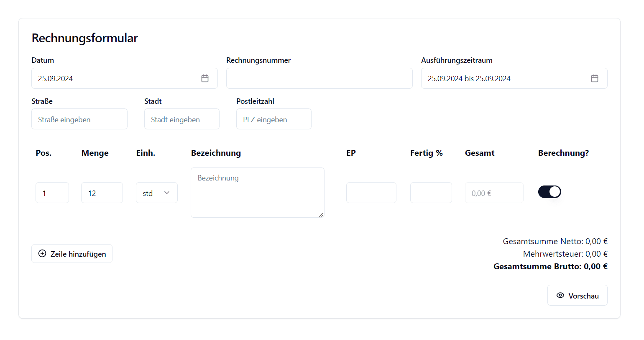
Task: Expand the unit selector chevron
Action: tap(167, 193)
